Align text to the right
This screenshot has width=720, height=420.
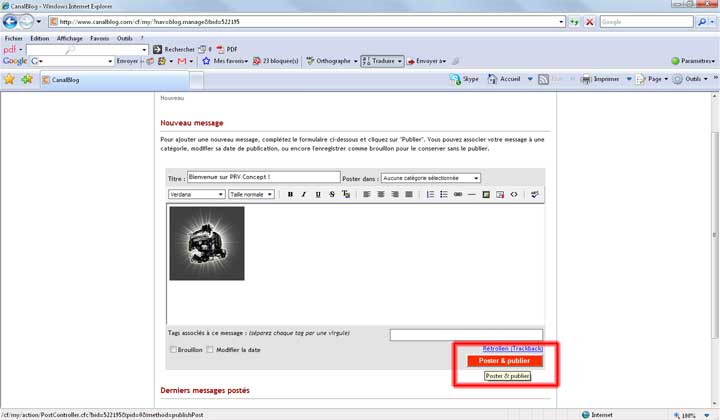[x=394, y=195]
